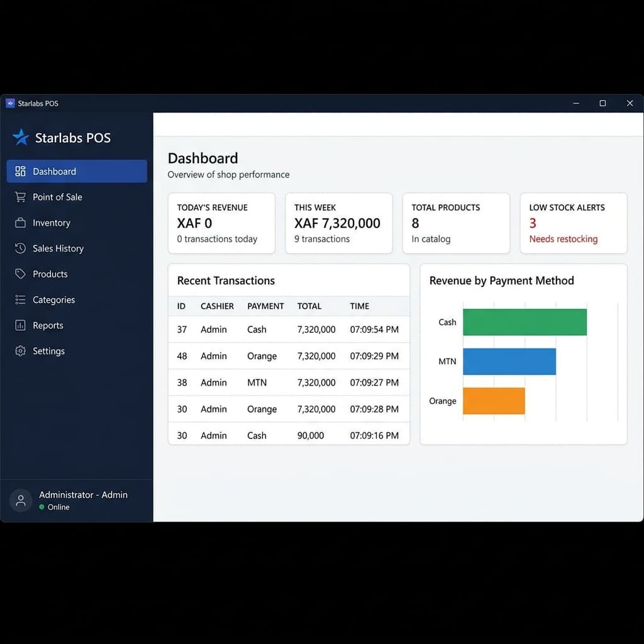
Task: Click the "Needs restocking" text
Action: point(563,238)
